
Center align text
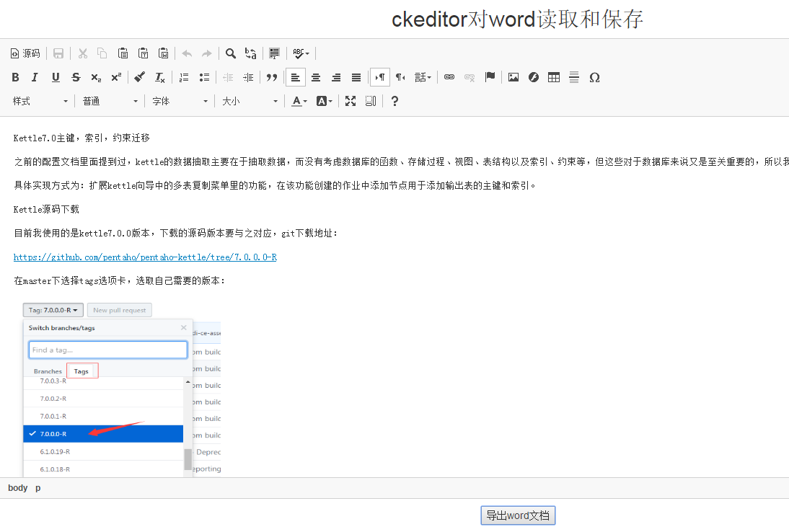(x=315, y=77)
